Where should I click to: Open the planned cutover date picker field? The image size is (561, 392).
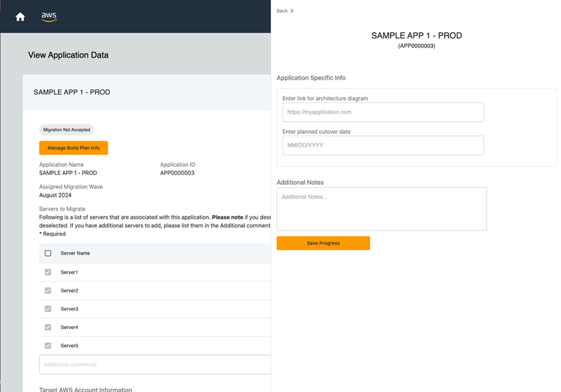[x=382, y=146]
